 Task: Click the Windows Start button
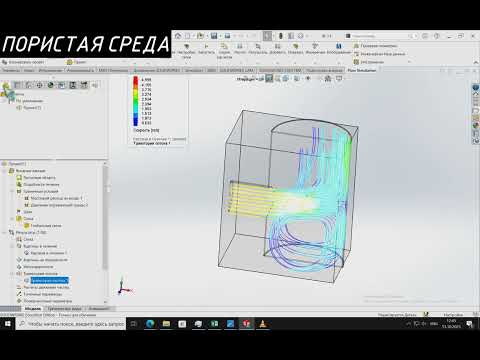(x=8, y=323)
